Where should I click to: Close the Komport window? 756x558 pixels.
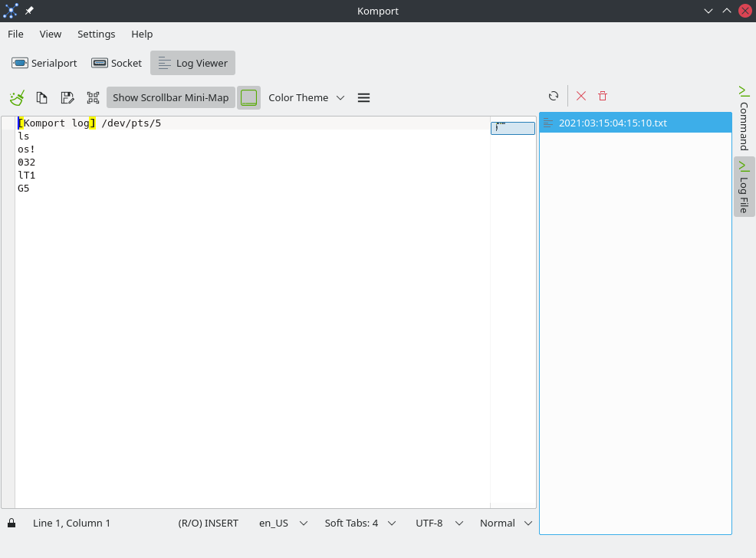pyautogui.click(x=745, y=11)
